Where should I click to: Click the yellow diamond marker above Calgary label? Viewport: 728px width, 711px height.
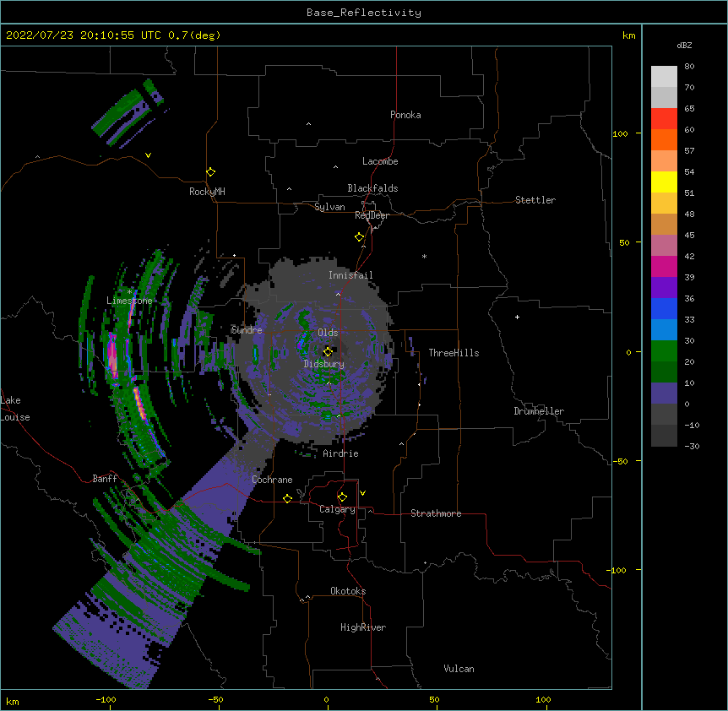tap(342, 497)
